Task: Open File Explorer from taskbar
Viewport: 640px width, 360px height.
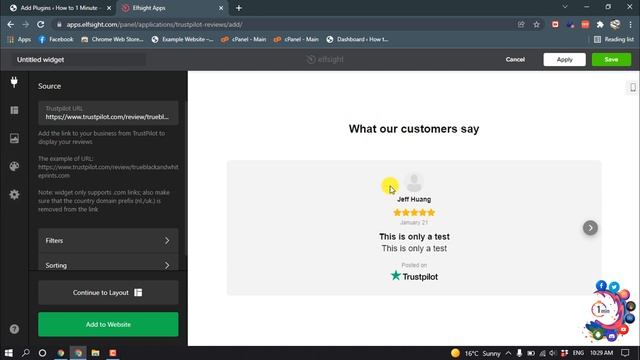Action: coord(95,353)
